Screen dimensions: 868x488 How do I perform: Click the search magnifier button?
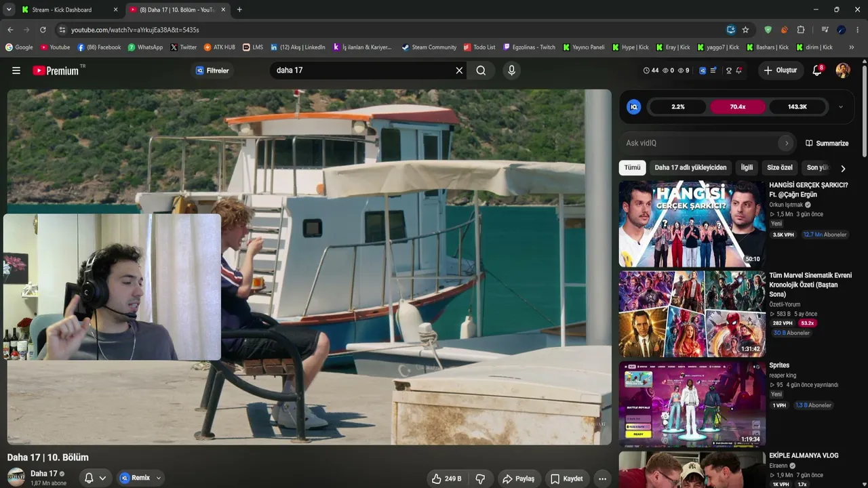click(x=481, y=70)
